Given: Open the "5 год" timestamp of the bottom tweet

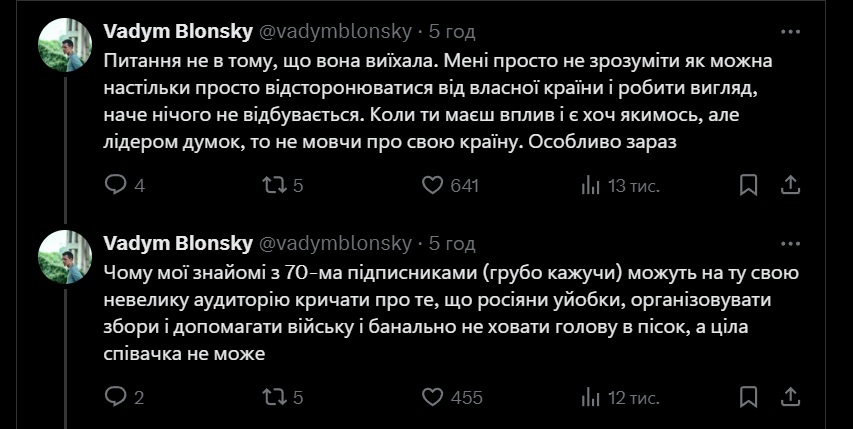Looking at the screenshot, I should click(x=452, y=243).
